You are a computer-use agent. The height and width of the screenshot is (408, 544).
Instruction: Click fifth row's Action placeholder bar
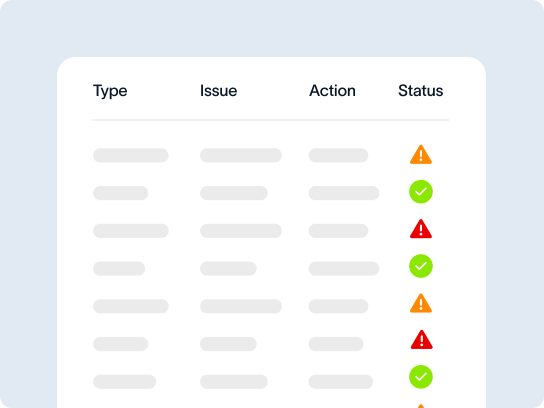pyautogui.click(x=338, y=306)
